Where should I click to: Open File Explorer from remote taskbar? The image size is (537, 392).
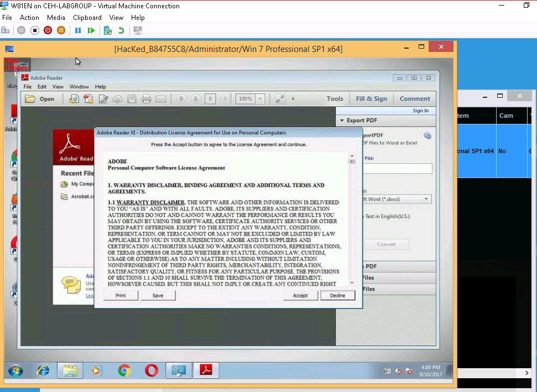point(70,370)
